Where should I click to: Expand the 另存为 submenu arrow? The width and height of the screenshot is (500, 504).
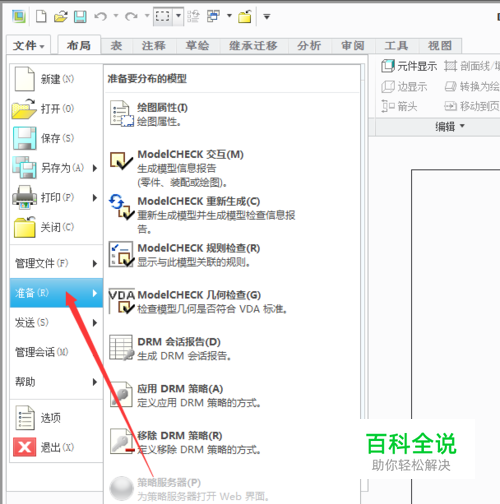coord(95,168)
